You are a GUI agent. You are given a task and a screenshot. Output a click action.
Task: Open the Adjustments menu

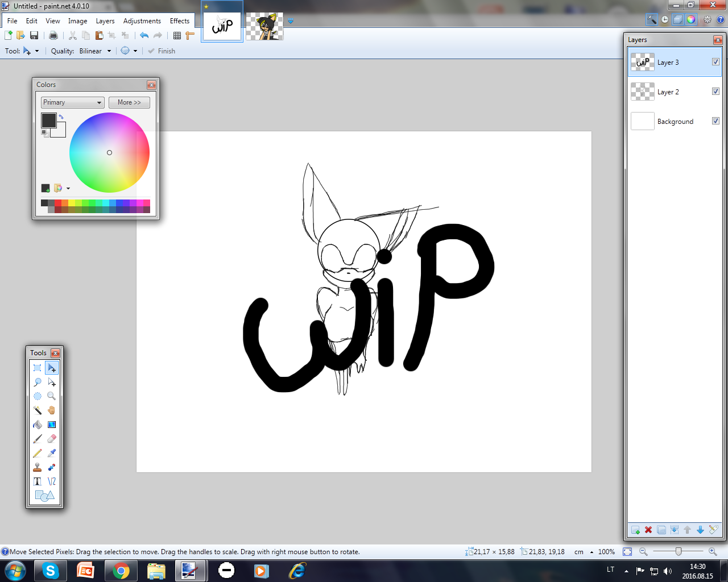point(142,21)
